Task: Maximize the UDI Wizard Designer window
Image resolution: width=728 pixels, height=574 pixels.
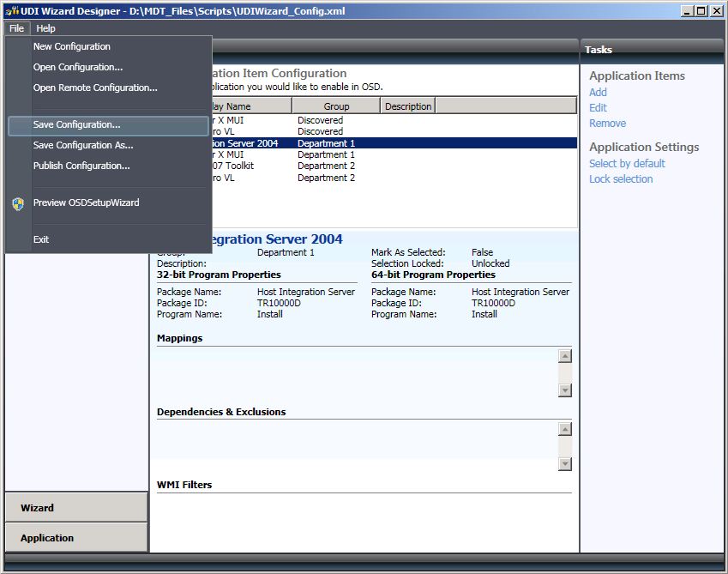Action: pyautogui.click(x=701, y=10)
